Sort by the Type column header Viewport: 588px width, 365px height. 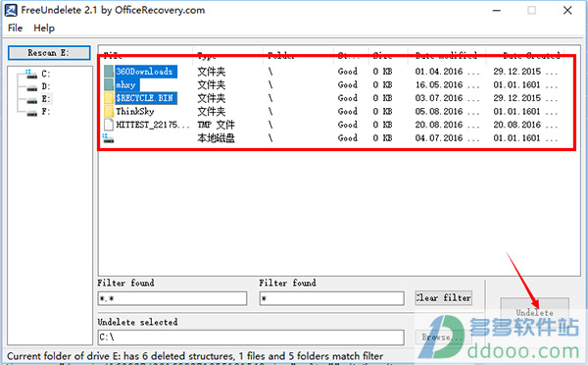tap(228, 55)
